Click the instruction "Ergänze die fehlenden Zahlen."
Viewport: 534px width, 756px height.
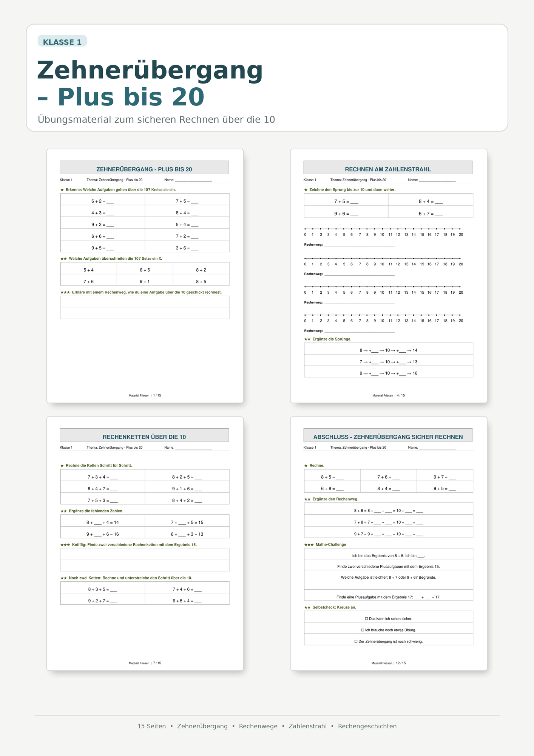pos(96,511)
